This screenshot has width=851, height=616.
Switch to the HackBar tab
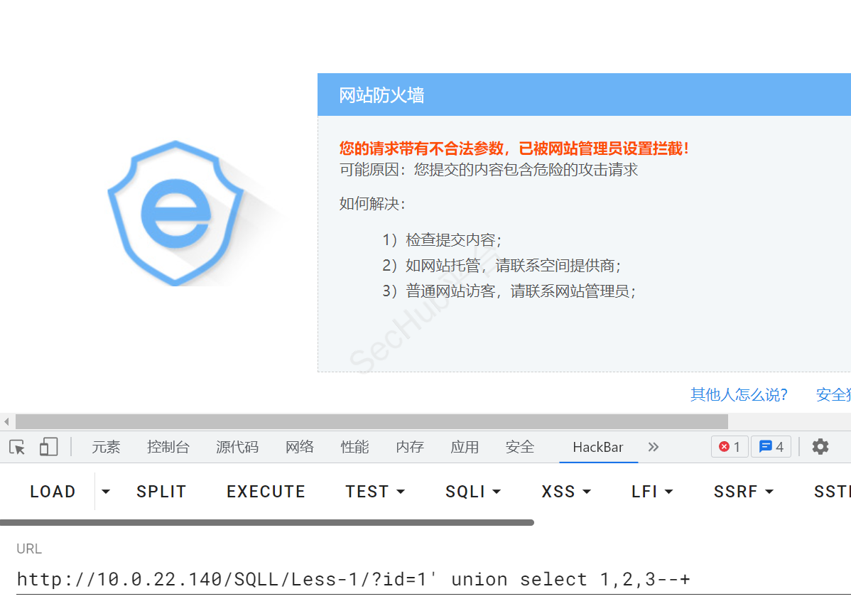598,447
